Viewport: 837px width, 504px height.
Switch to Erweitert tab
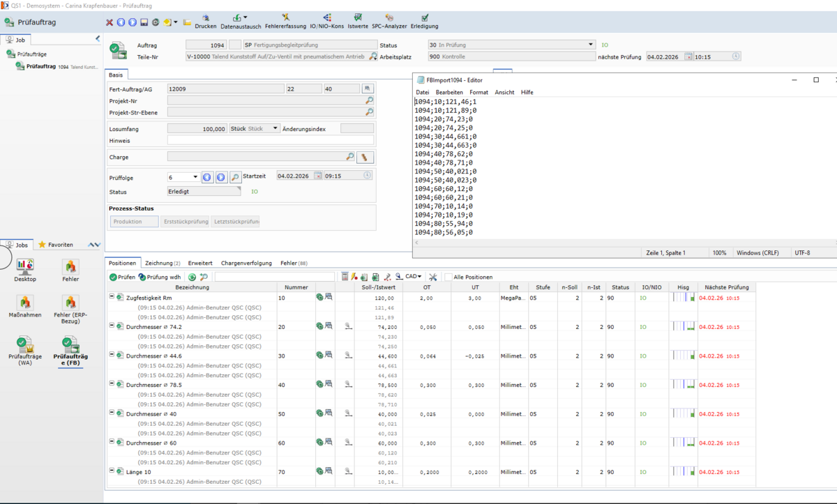(x=200, y=263)
